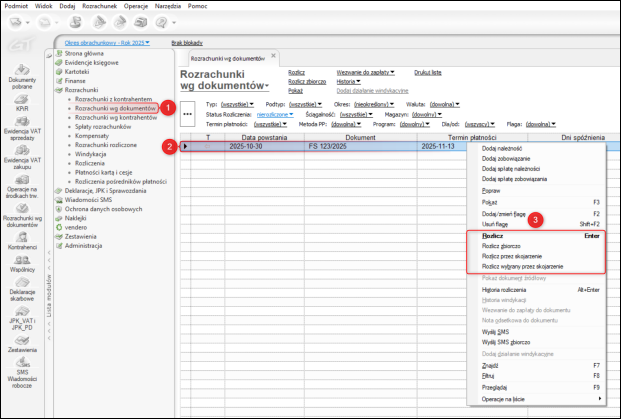Click the toolbar icon left of calculator
This screenshot has height=419, width=621.
click(120, 23)
